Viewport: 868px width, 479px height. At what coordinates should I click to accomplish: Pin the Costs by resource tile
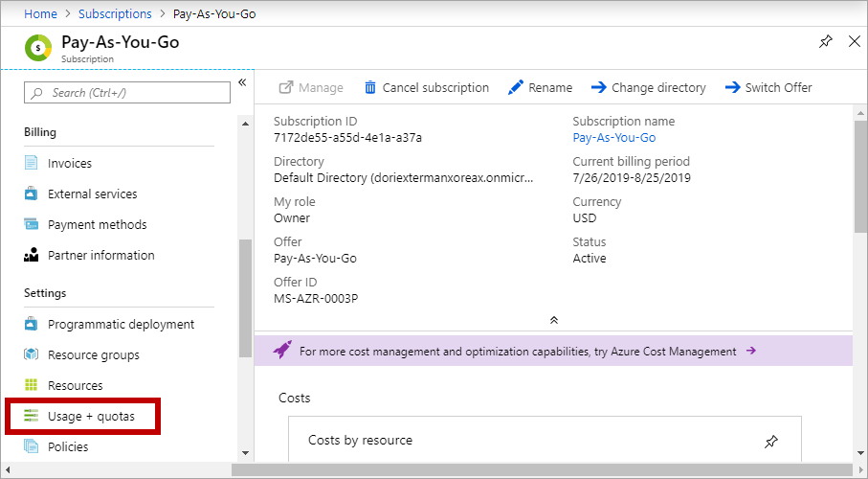pos(771,442)
